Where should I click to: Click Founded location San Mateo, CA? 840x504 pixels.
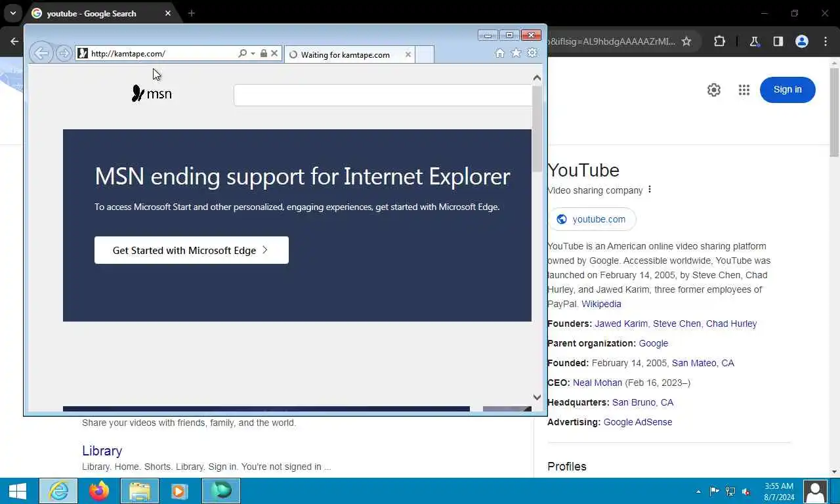point(703,363)
